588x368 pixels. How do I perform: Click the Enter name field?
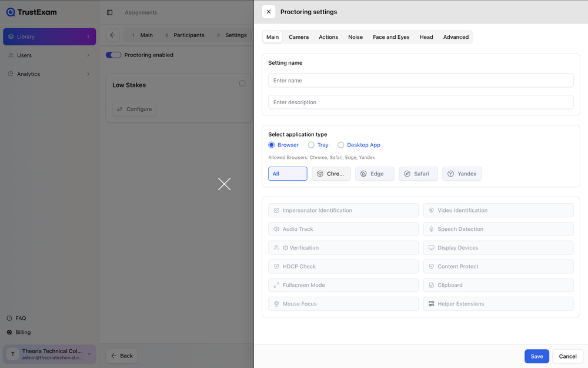tap(421, 80)
